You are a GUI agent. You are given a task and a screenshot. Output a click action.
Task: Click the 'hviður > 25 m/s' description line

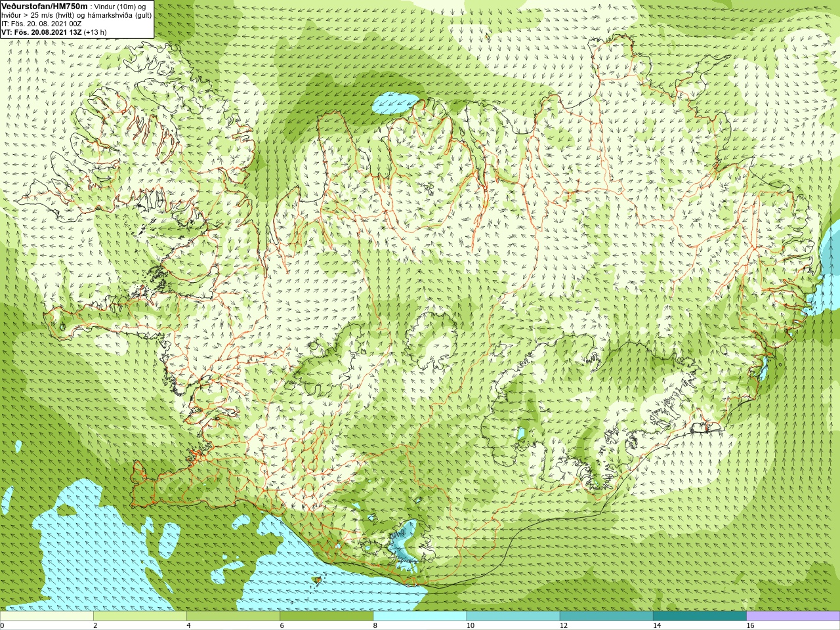tap(76, 15)
